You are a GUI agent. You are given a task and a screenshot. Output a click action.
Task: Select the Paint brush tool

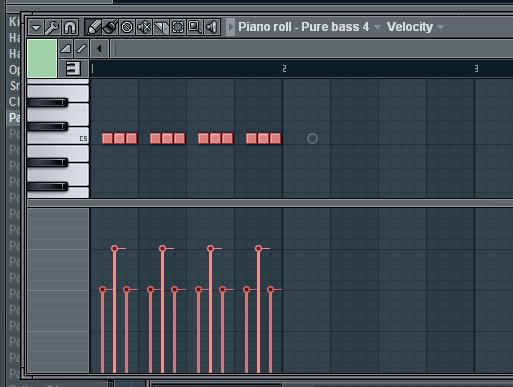point(110,27)
